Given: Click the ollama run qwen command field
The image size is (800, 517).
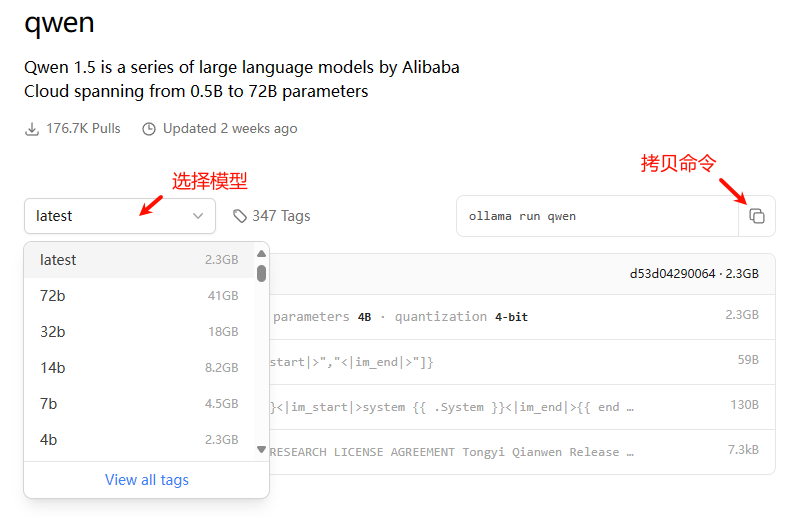Looking at the screenshot, I should point(596,216).
